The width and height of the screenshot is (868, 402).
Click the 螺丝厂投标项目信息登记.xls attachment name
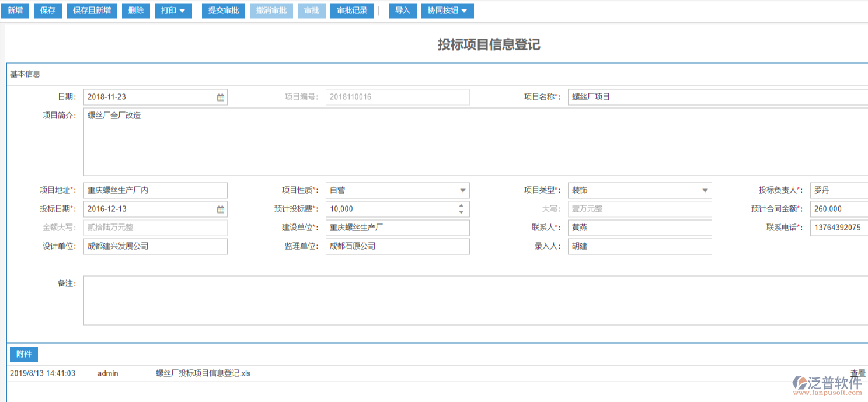[203, 373]
